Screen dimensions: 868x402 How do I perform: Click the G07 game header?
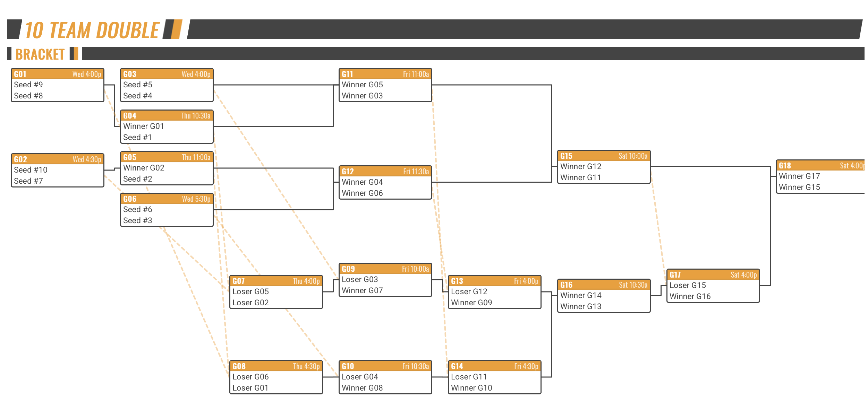276,281
